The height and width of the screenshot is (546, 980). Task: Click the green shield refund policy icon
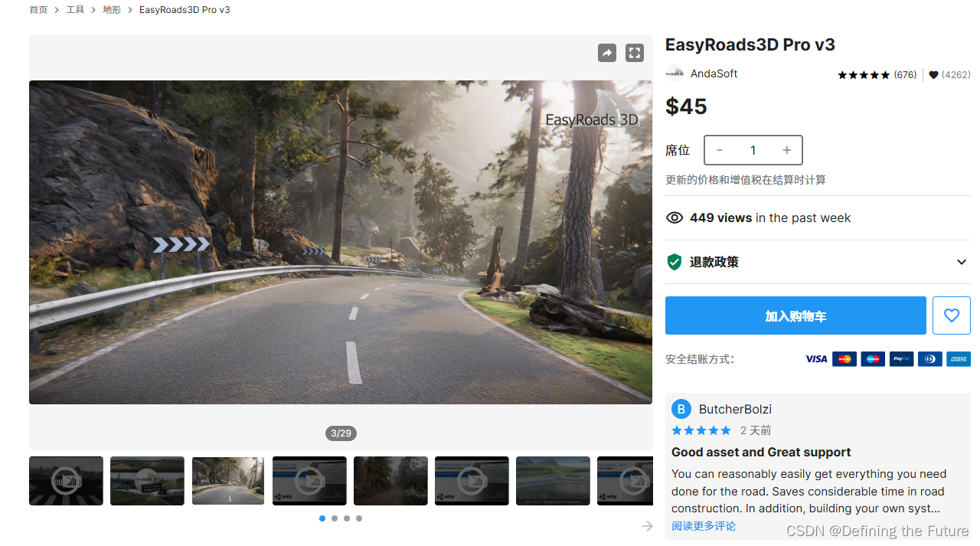point(675,262)
